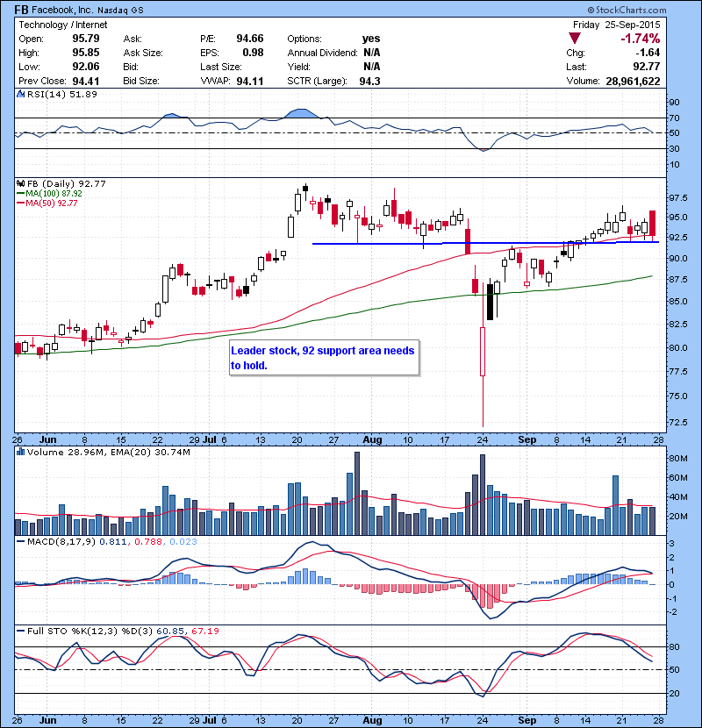Screen dimensions: 702x728
Task: Click the EPS value 0.98
Action: 253,53
